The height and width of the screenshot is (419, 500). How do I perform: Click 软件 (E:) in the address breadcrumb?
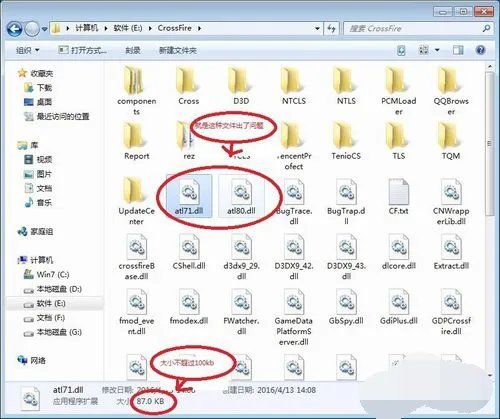click(128, 28)
